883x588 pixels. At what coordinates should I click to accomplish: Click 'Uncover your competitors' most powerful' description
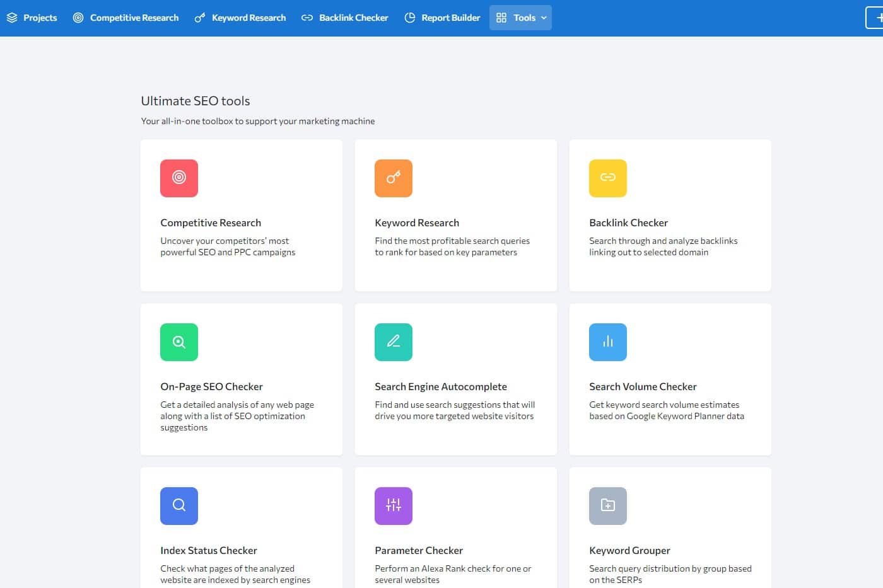point(228,246)
